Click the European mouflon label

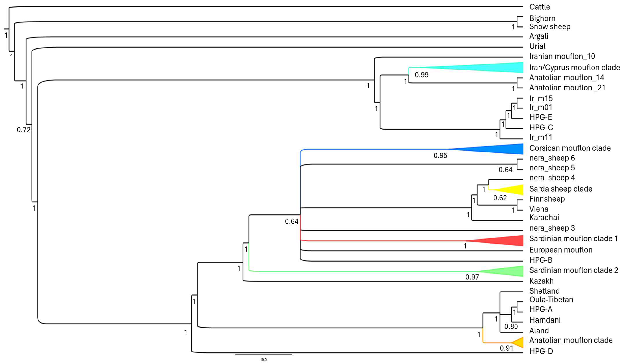coord(561,250)
